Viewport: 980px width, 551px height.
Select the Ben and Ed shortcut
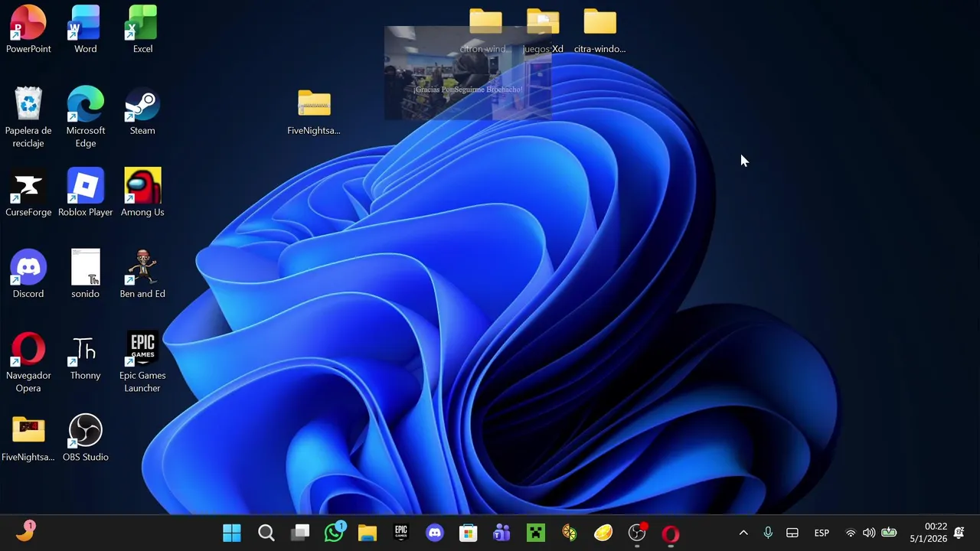coord(142,274)
